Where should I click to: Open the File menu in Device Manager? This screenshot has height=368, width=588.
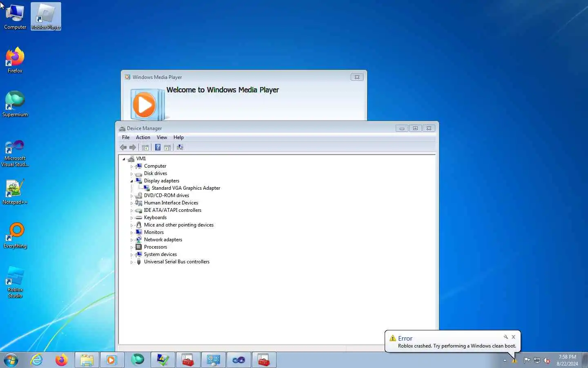tap(126, 137)
